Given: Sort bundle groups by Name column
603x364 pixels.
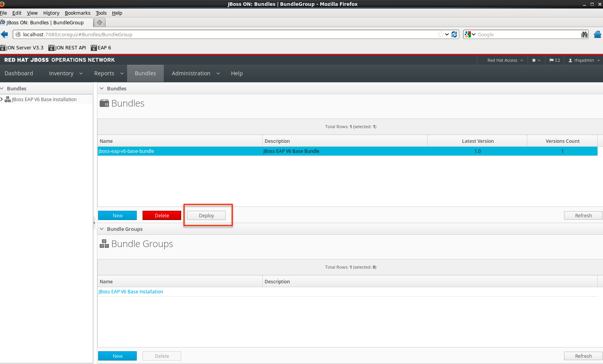Looking at the screenshot, I should coord(180,281).
